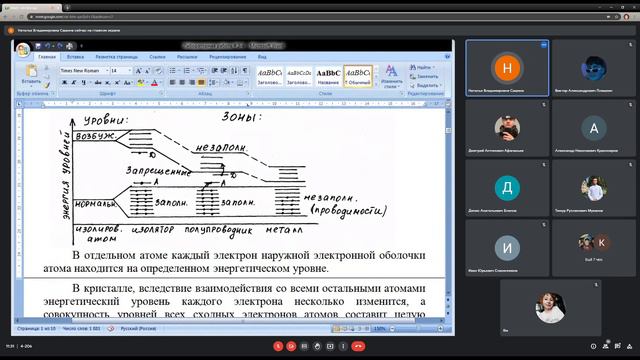Switch to the Рассылки ribbon tab
This screenshot has height=360, width=640.
[187, 57]
